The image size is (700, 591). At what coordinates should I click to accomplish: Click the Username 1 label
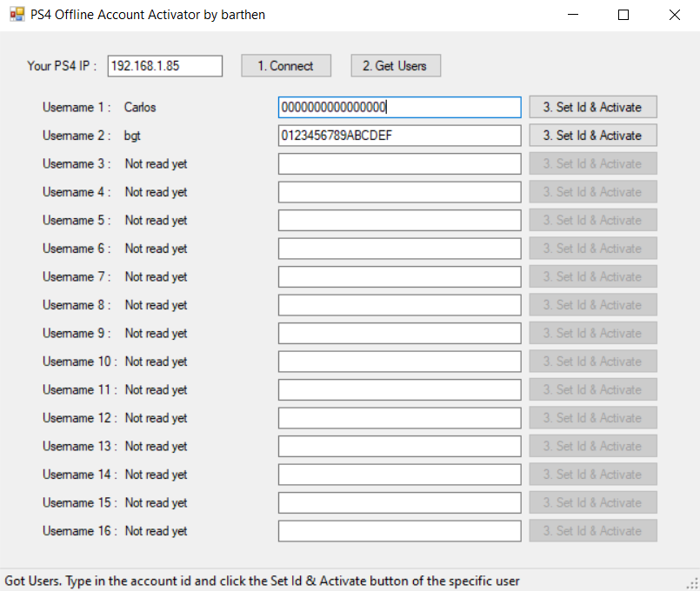coord(77,108)
